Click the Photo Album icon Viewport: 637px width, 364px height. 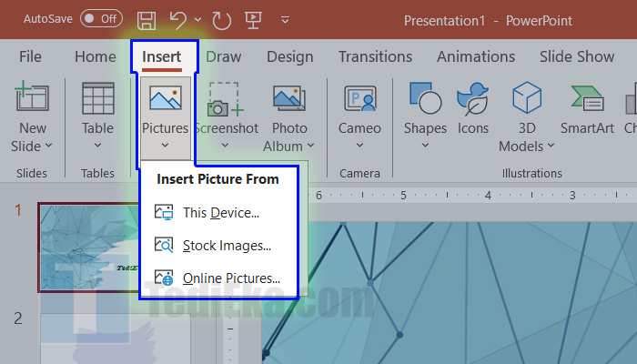[289, 98]
